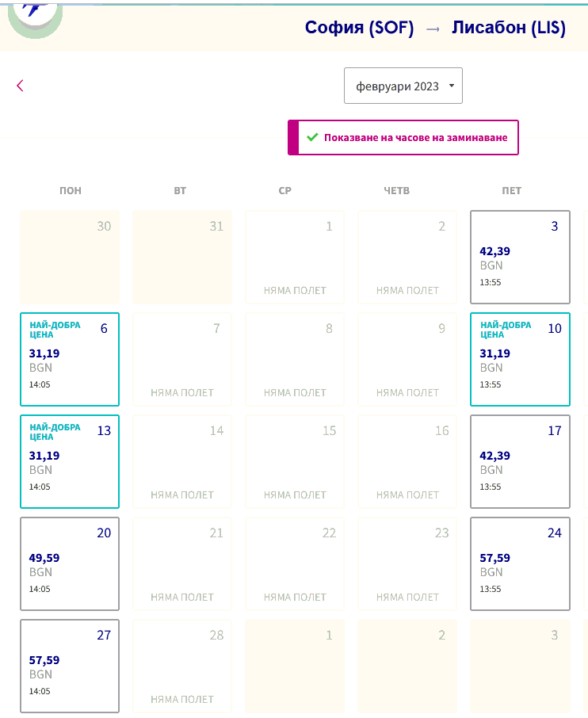588x718 pixels.
Task: Click the airline logo in the header
Action: 34,16
